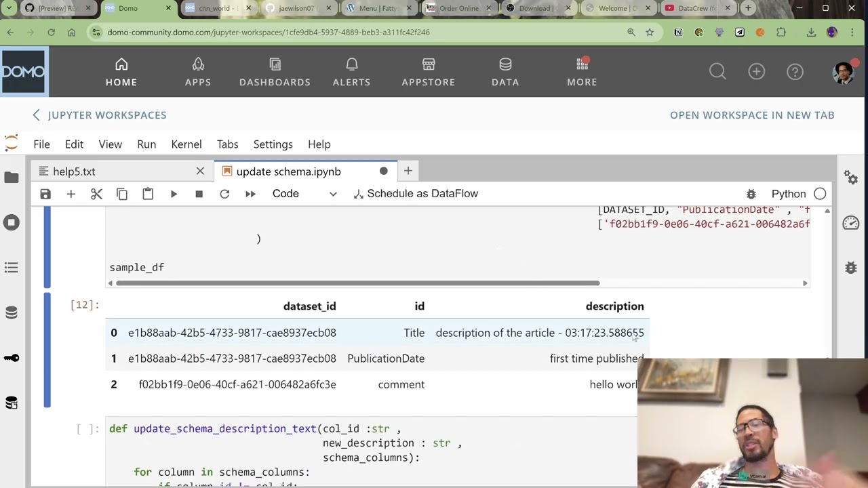Open the Domo help question mark icon
The width and height of the screenshot is (868, 488).
coord(795,71)
